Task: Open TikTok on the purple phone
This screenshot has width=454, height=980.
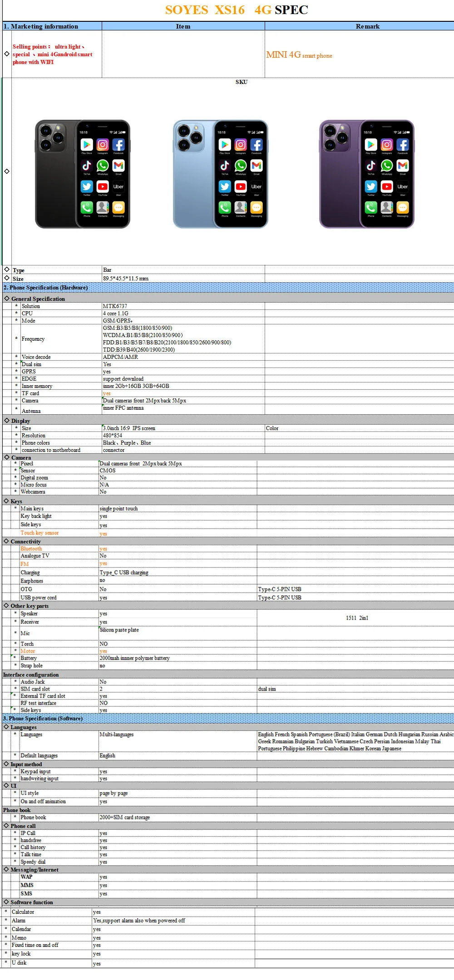Action: 371,166
